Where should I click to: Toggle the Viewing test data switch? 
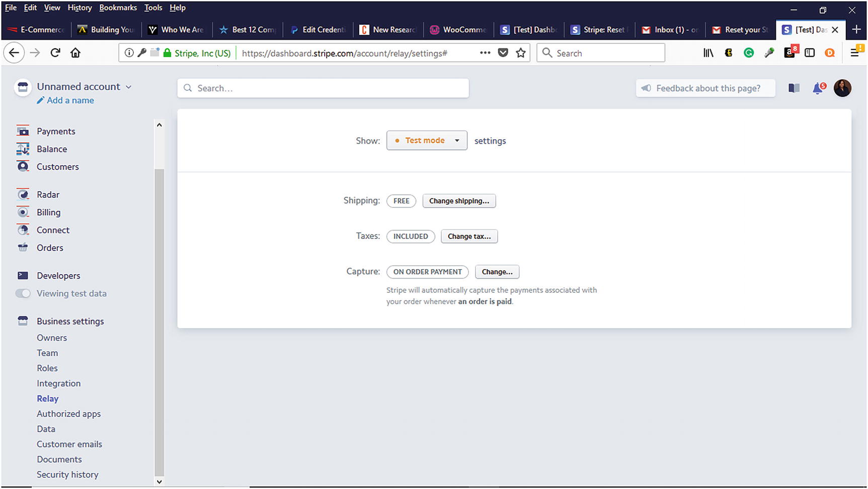click(x=23, y=293)
